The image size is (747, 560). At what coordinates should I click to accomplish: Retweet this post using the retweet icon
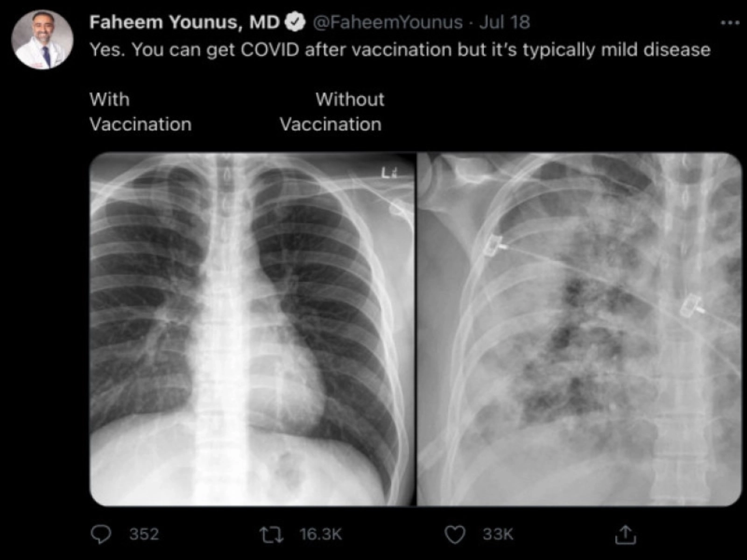point(271,534)
